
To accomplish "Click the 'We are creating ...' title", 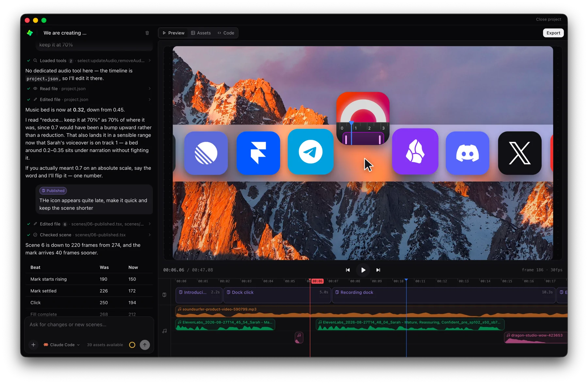I will point(65,33).
